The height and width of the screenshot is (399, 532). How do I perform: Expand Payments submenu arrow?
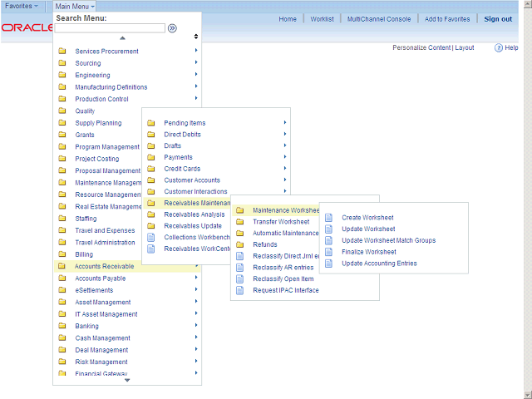(x=285, y=156)
